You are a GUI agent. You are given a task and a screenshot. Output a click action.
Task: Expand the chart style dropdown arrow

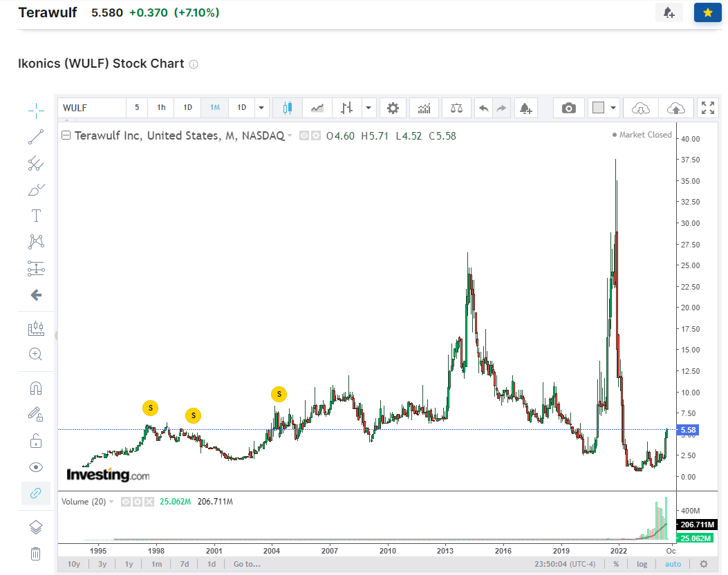coord(368,108)
